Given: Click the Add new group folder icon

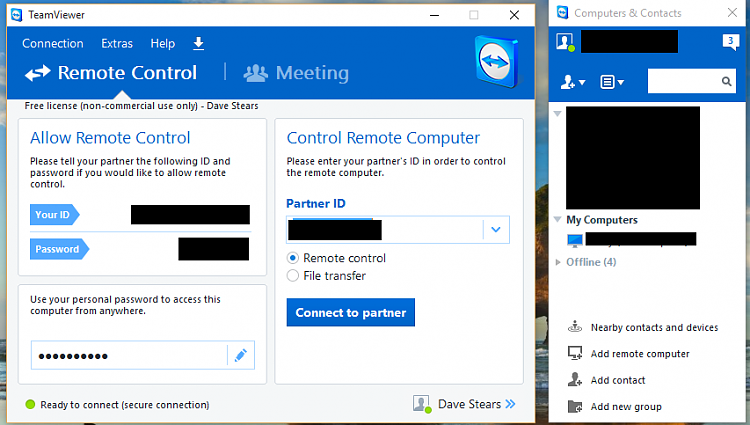Looking at the screenshot, I should pyautogui.click(x=574, y=406).
